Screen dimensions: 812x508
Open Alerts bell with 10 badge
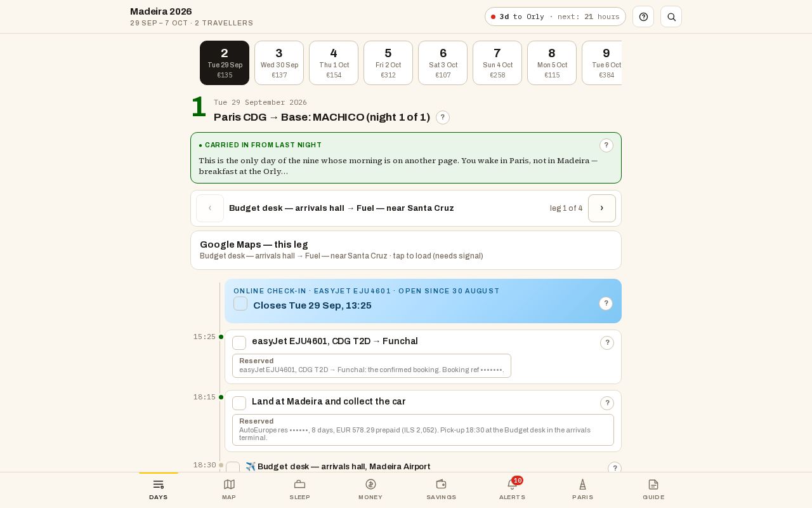[513, 490]
